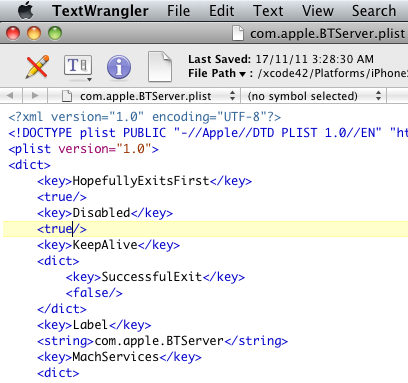Go to previous document with back arrow
Screen dimensions: 408x383
point(10,96)
